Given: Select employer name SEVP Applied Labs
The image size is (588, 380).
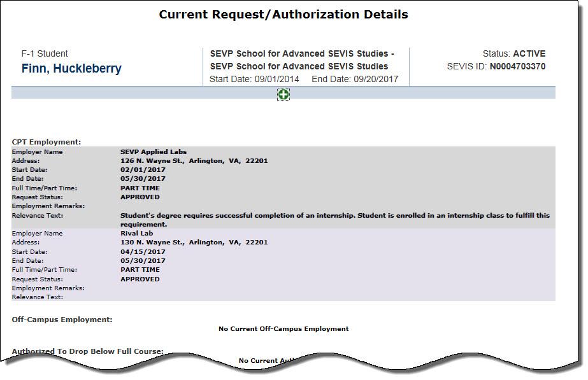Looking at the screenshot, I should 154,151.
